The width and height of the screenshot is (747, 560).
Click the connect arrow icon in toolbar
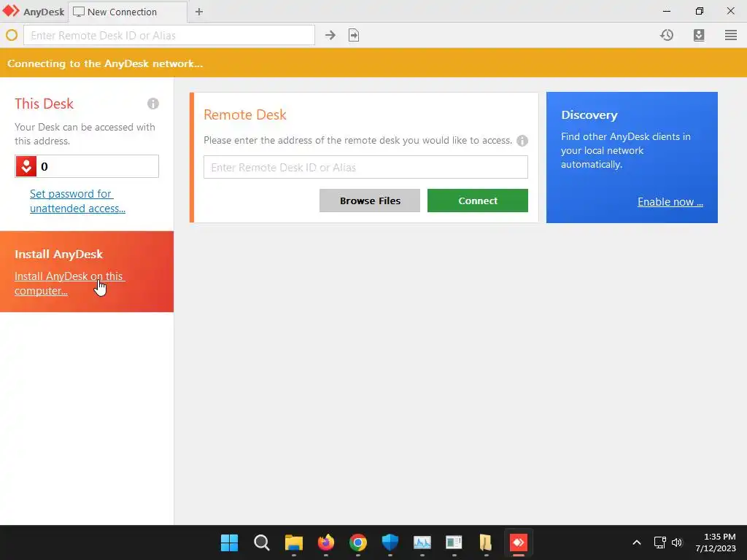[x=330, y=35]
